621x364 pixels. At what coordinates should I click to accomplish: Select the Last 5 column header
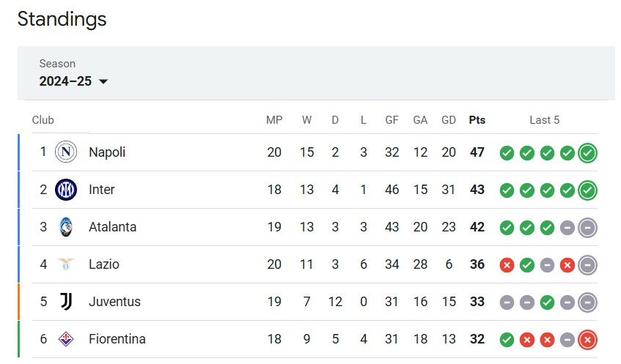click(x=545, y=120)
